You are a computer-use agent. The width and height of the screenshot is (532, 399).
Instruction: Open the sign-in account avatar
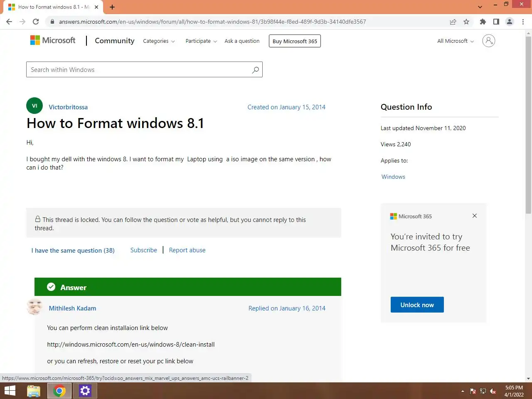[488, 41]
